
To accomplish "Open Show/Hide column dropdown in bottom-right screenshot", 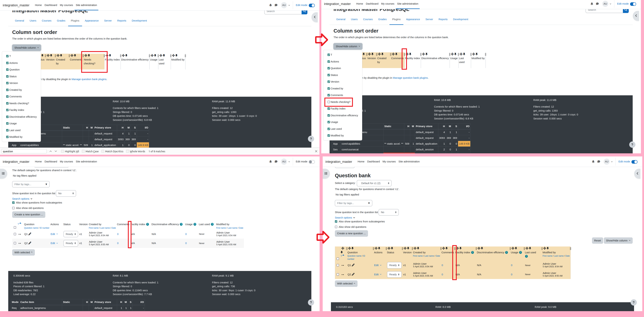I will [x=618, y=240].
